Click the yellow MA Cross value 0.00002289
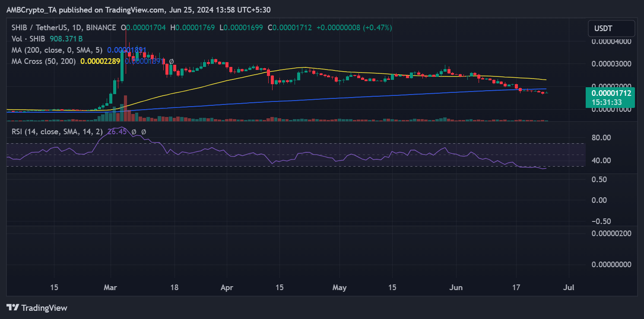 pos(100,61)
